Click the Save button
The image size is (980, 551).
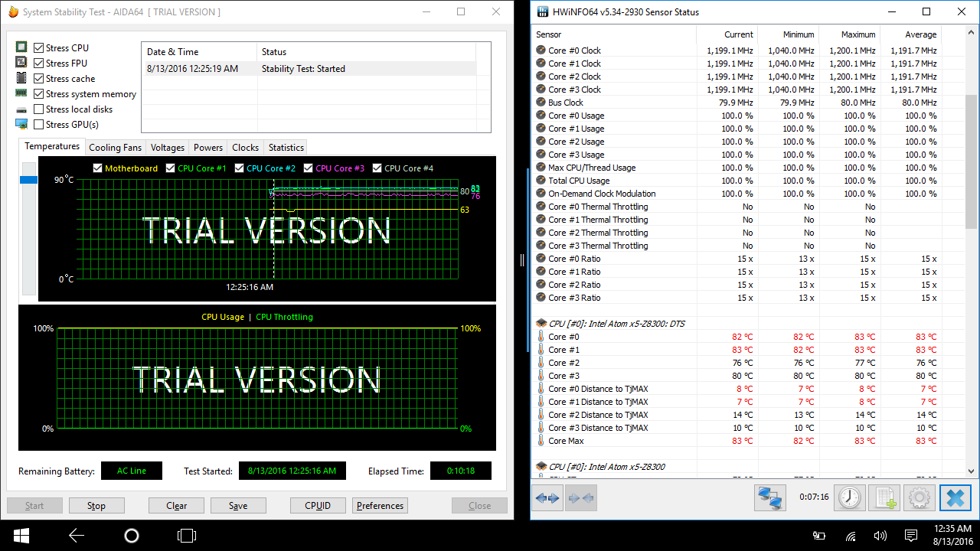coord(238,506)
